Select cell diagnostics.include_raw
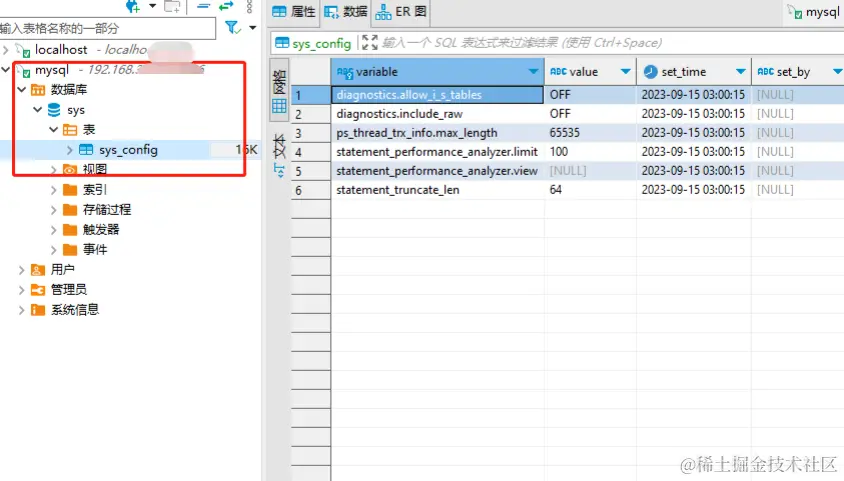The height and width of the screenshot is (481, 844). 437,114
